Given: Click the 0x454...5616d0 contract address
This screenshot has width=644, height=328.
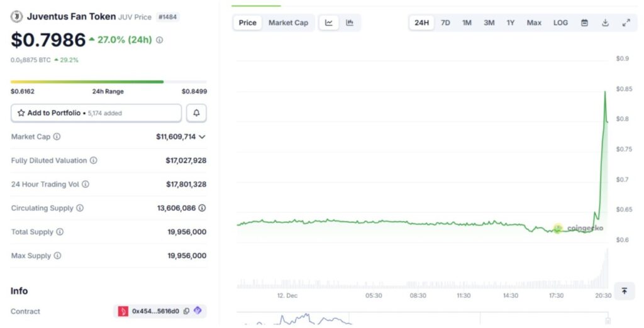Looking at the screenshot, I should click(x=155, y=311).
